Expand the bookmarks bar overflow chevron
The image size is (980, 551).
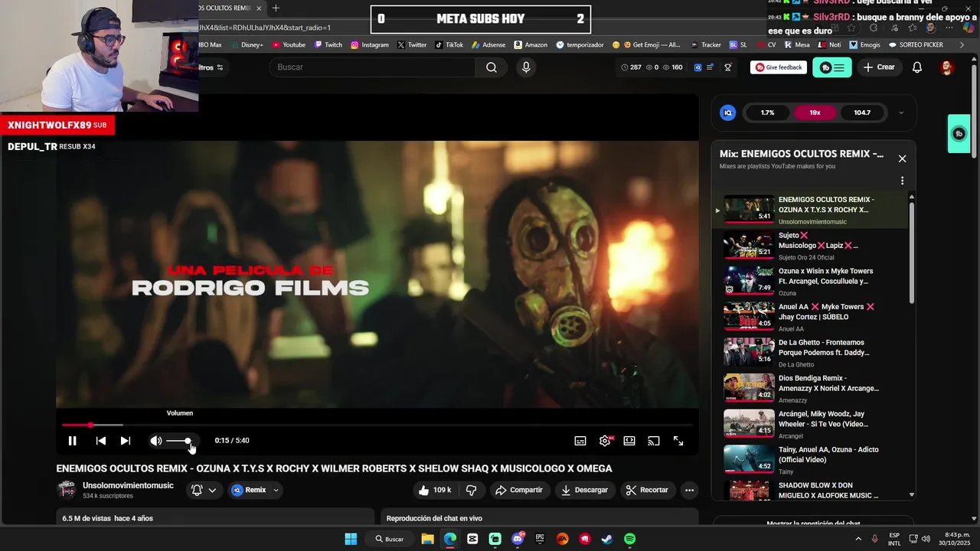pyautogui.click(x=962, y=45)
